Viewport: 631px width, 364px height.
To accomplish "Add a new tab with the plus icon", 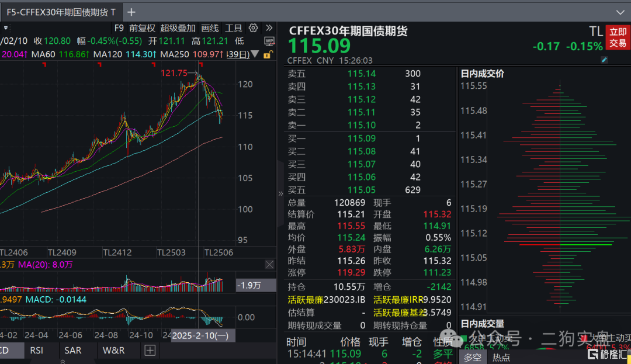I will coord(131,12).
